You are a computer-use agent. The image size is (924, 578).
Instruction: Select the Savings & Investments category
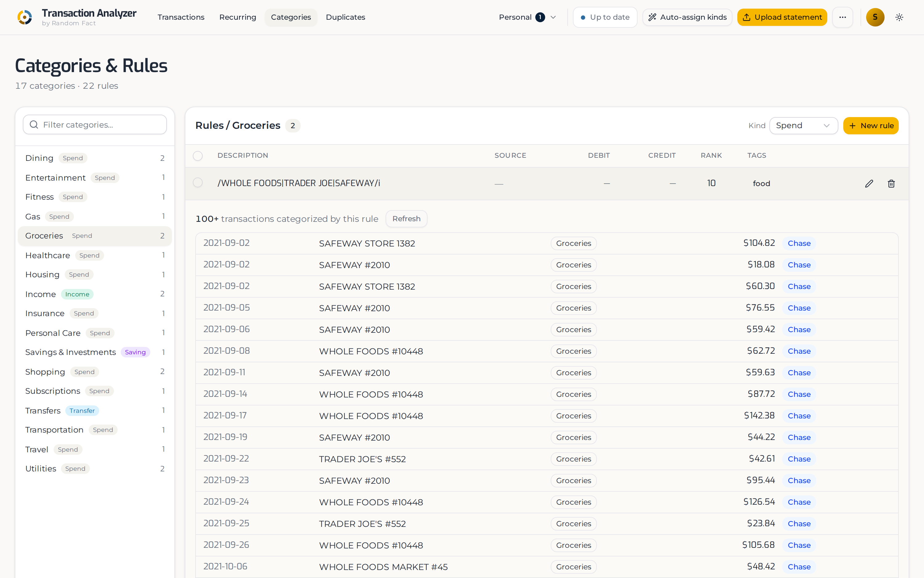(x=95, y=352)
